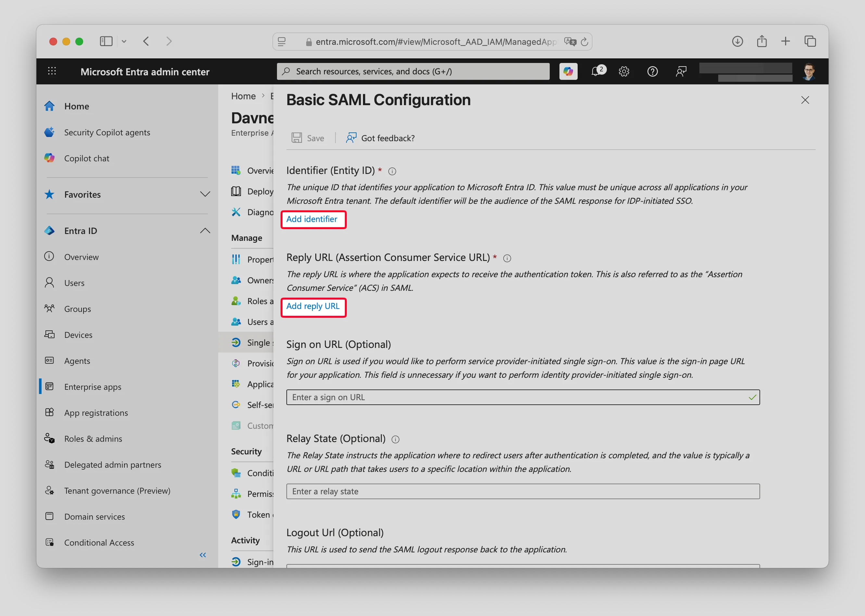
Task: Click the top bar feedback icon
Action: click(x=681, y=71)
